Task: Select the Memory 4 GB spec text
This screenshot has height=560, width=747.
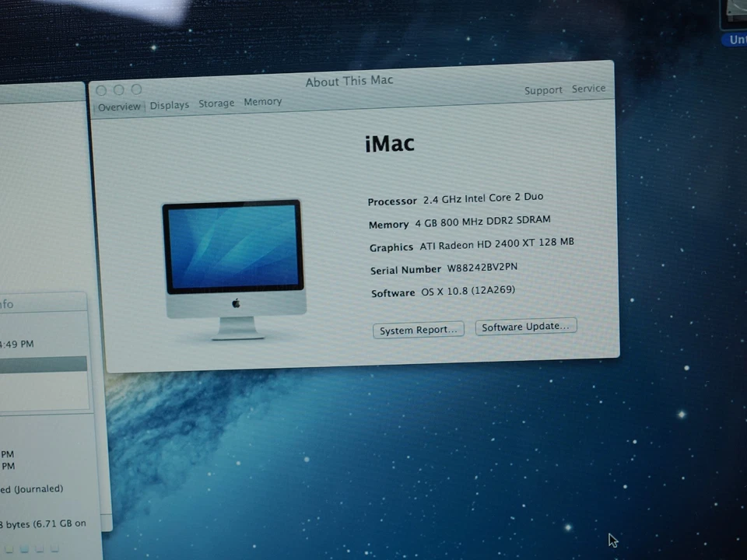Action: click(459, 222)
